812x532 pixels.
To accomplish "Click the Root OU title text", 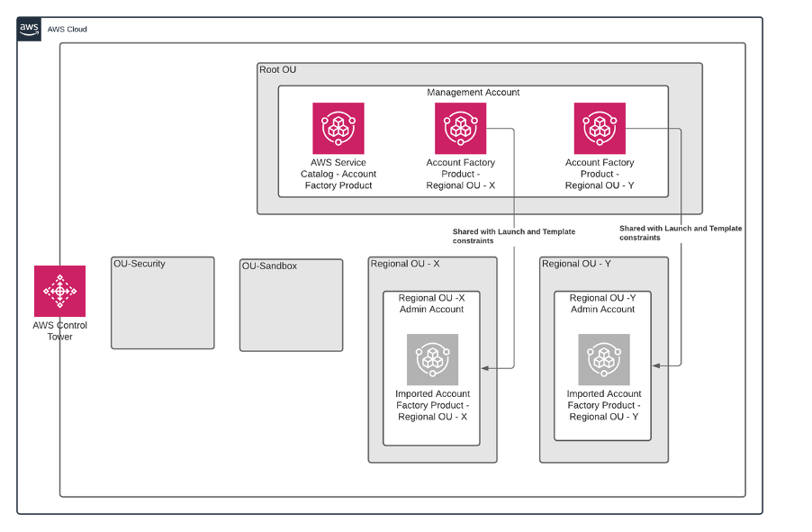I will (x=277, y=68).
